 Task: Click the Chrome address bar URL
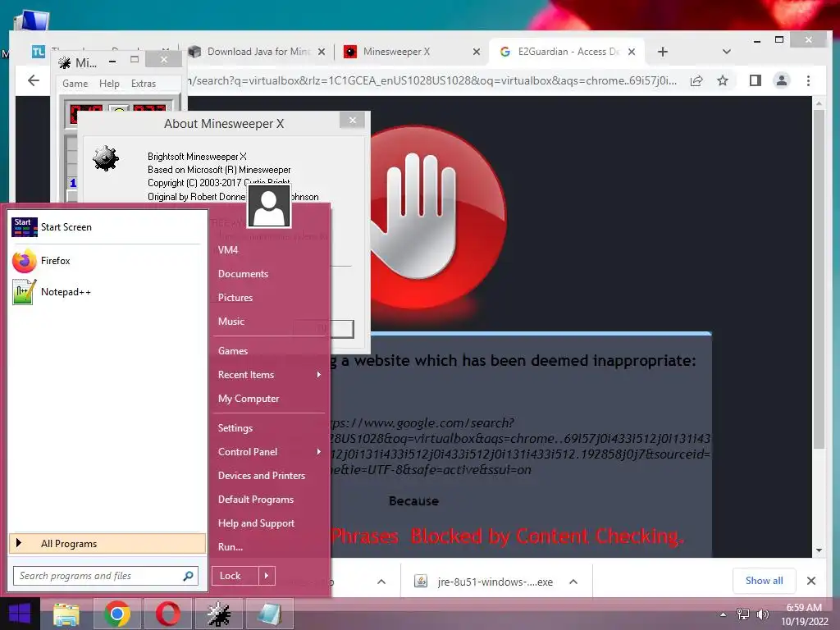coord(431,81)
